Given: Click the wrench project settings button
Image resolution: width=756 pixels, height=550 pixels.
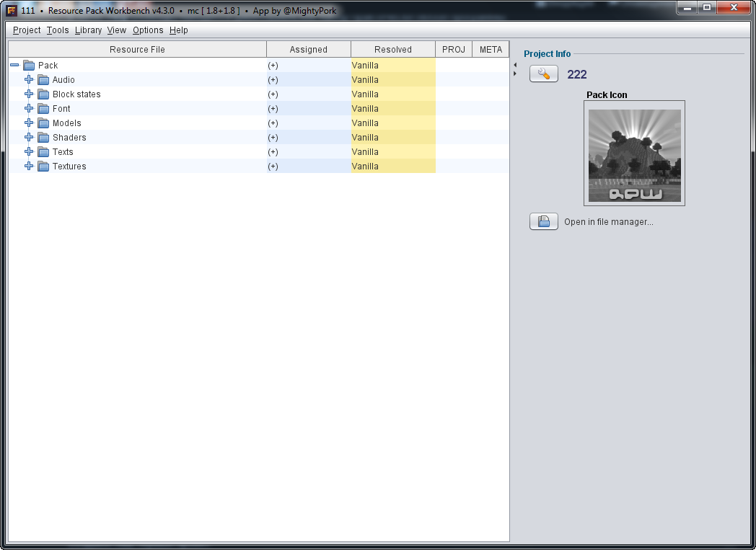Looking at the screenshot, I should point(544,74).
